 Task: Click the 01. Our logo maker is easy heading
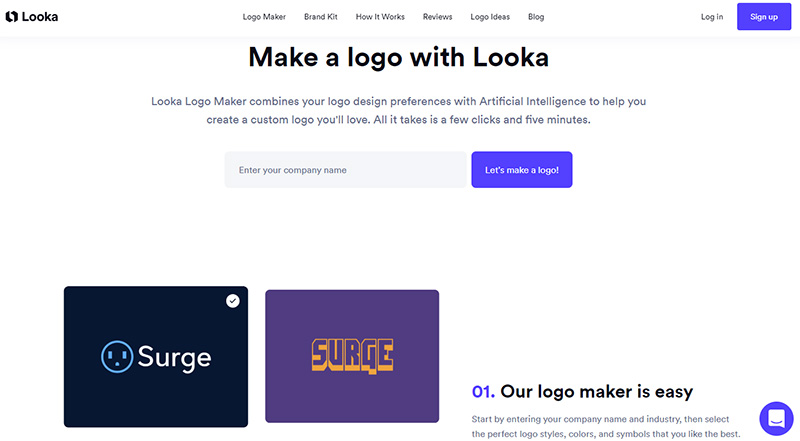coord(582,391)
